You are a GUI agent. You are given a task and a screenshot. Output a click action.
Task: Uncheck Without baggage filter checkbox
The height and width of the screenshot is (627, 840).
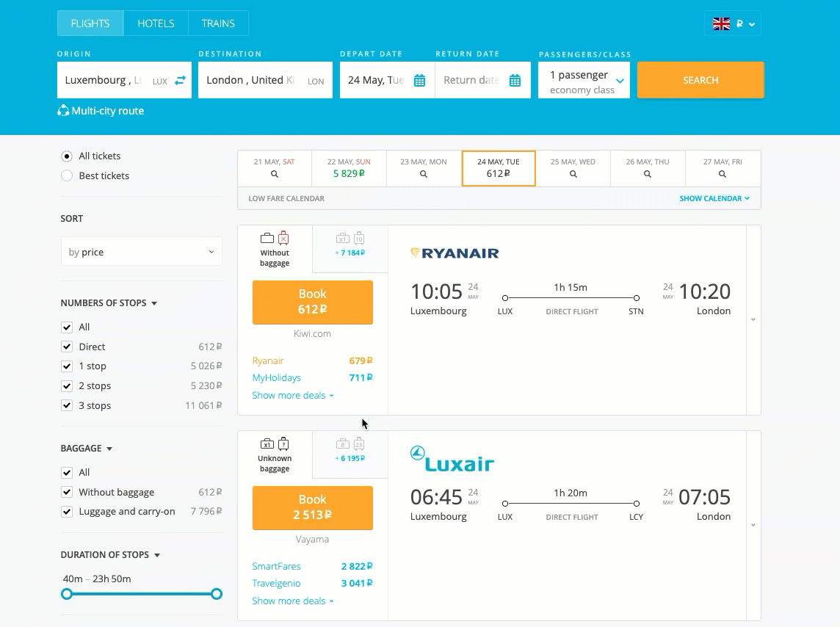(x=66, y=492)
